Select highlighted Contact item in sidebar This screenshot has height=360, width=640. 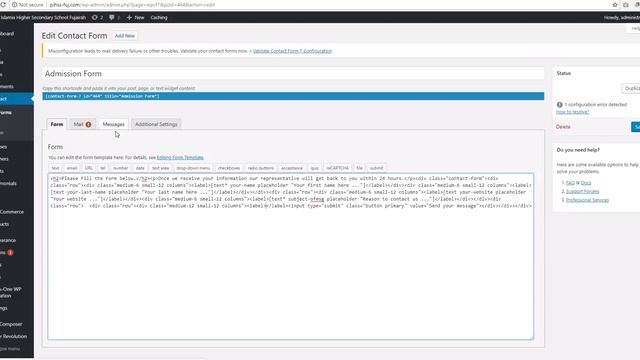coord(17,99)
